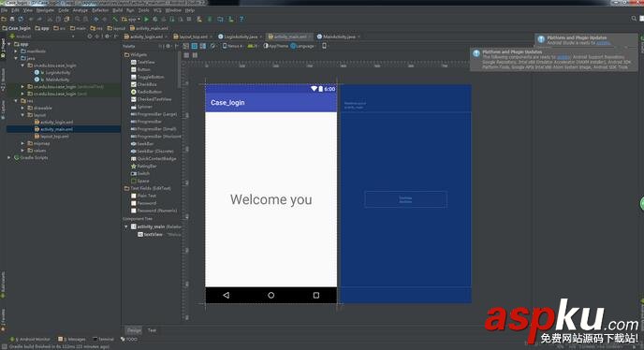Open Messages tool window
This screenshot has width=644, height=350.
[72, 340]
